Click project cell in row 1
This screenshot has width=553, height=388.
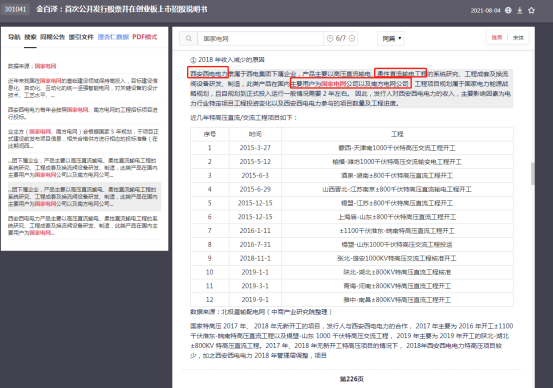coord(397,148)
